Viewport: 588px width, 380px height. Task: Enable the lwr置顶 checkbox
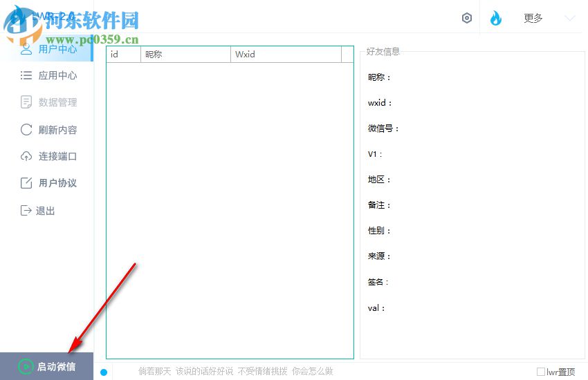tap(541, 372)
